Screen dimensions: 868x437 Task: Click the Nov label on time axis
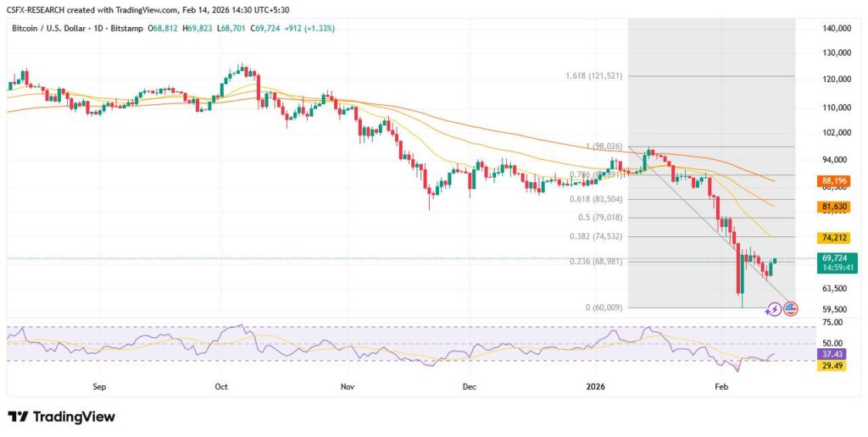(x=346, y=386)
